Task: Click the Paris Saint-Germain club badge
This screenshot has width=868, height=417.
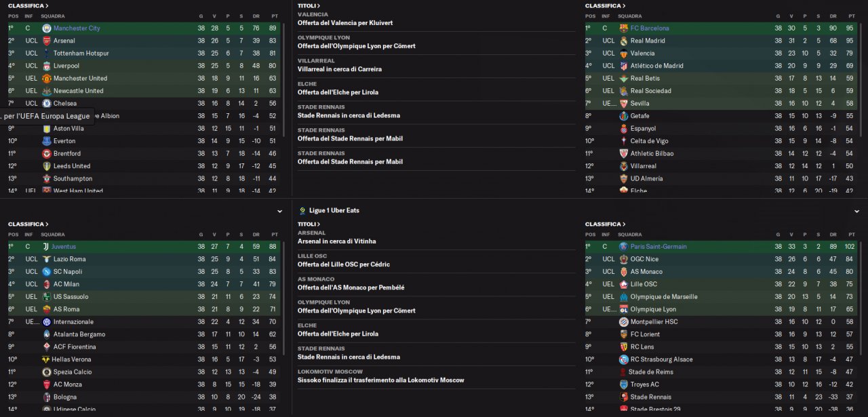Action: [623, 247]
